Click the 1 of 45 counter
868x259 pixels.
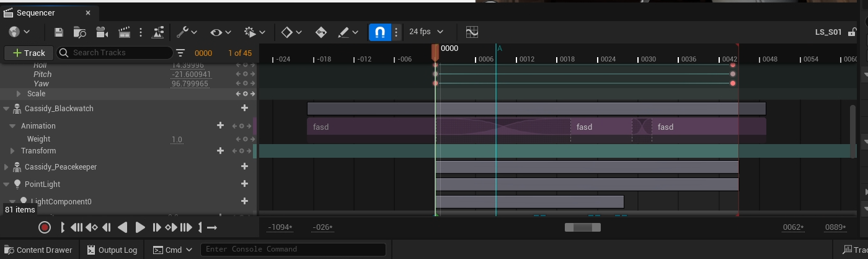click(x=240, y=53)
